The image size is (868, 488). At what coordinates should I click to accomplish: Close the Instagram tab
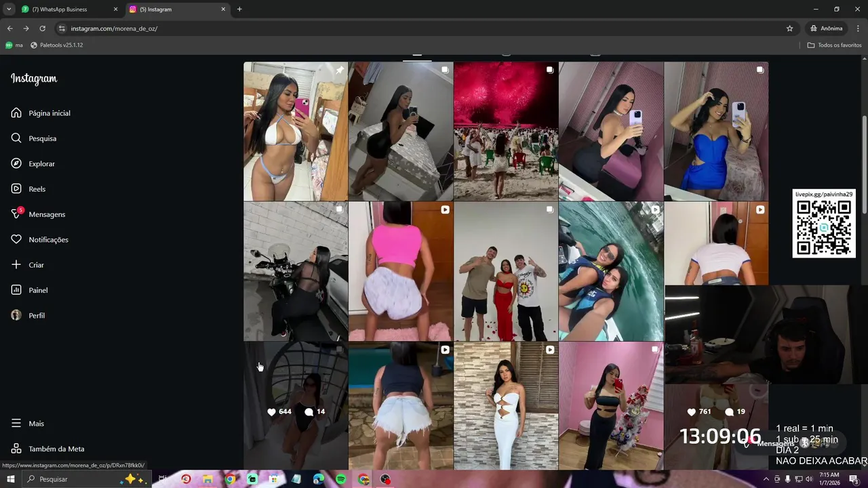coord(223,9)
